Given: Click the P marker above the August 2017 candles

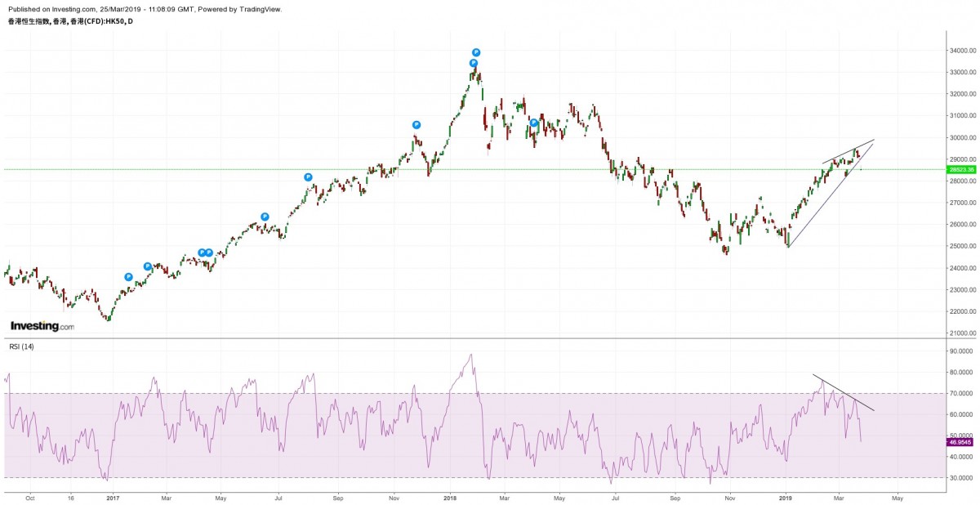Looking at the screenshot, I should click(x=308, y=177).
